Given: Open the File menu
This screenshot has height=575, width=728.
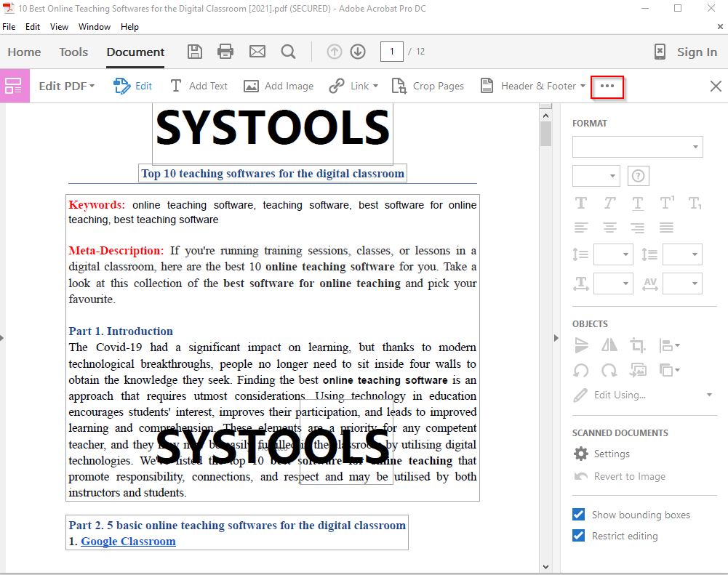Looking at the screenshot, I should point(9,26).
